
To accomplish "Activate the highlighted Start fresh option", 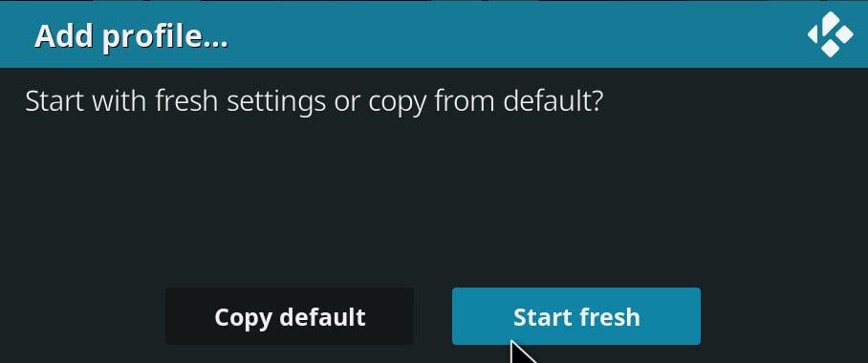I will (576, 316).
